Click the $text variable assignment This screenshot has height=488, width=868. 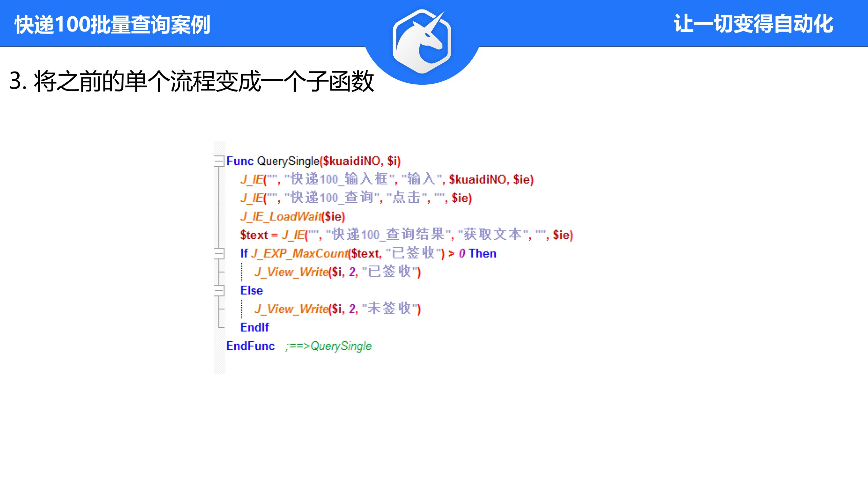254,235
